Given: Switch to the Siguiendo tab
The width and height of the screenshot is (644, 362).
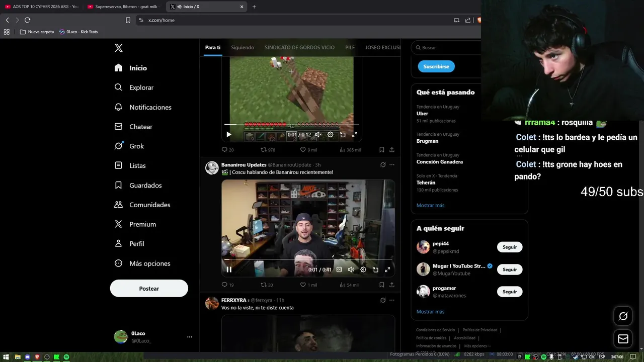Looking at the screenshot, I should tap(243, 47).
